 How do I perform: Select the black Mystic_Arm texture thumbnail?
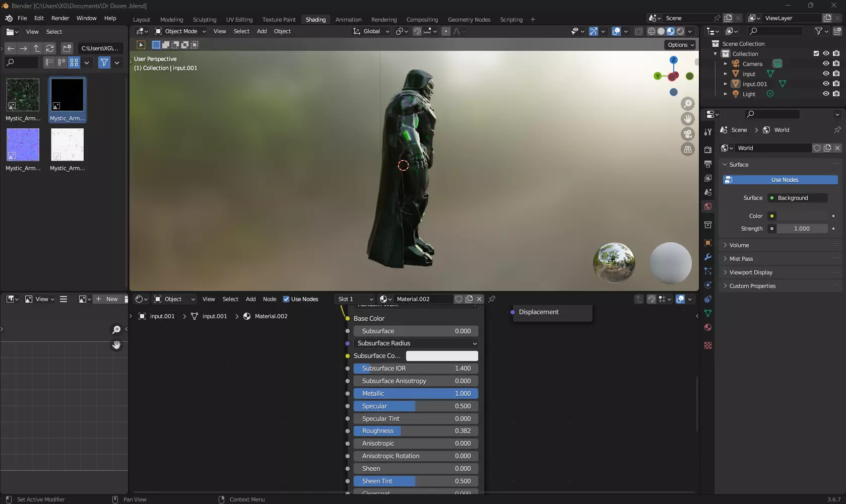(x=67, y=95)
